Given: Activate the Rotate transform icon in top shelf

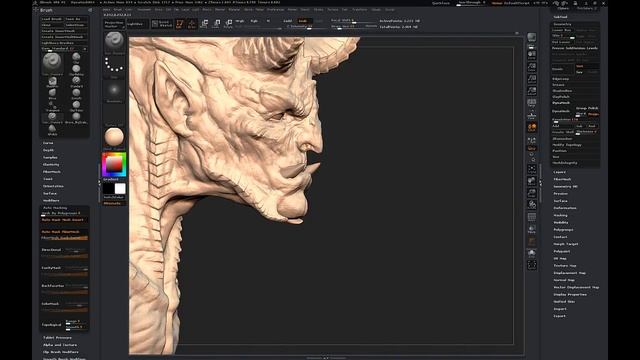Looking at the screenshot, I should coord(229,24).
